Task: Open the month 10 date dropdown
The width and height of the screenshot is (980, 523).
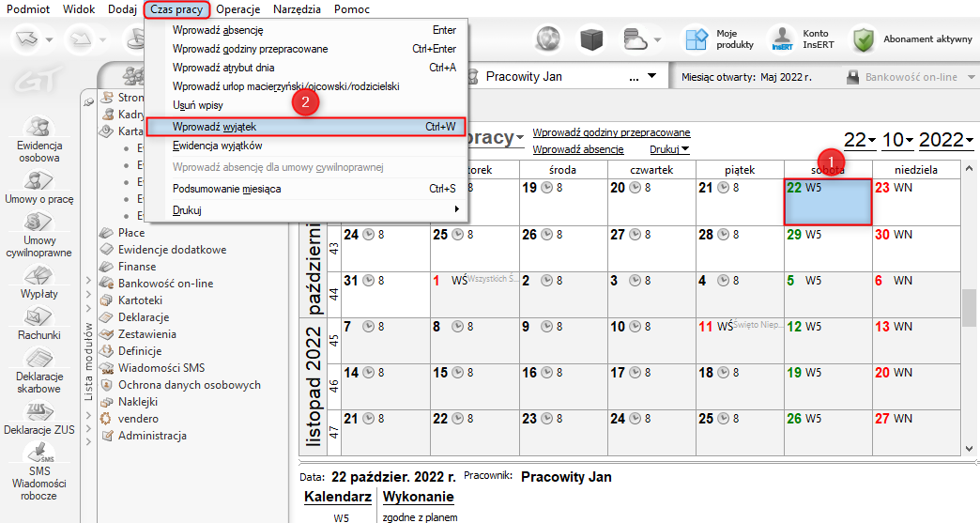Action: [x=897, y=140]
